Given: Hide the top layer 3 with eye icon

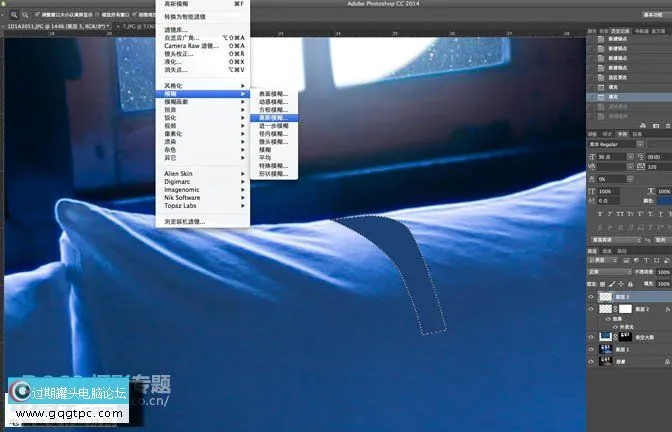Looking at the screenshot, I should click(591, 297).
